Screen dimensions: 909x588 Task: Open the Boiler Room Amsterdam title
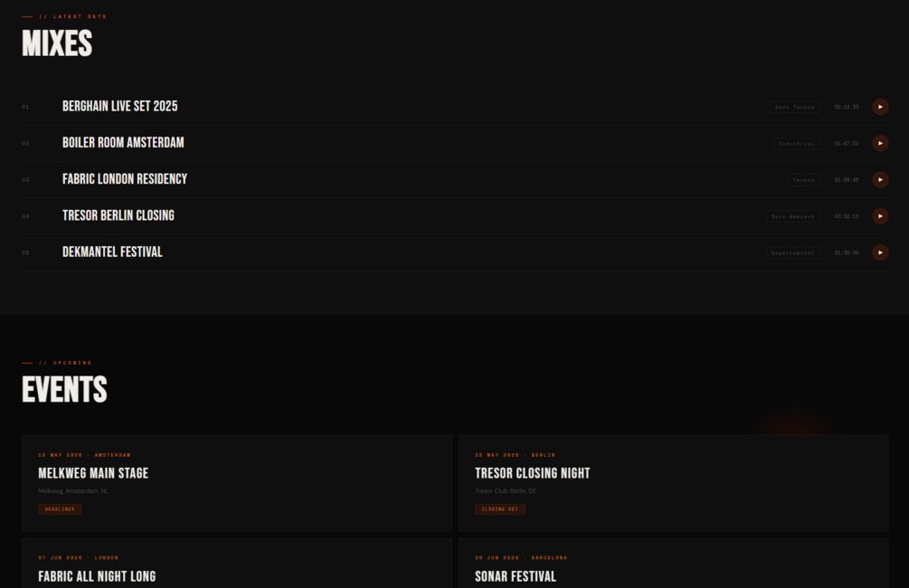pyautogui.click(x=123, y=143)
